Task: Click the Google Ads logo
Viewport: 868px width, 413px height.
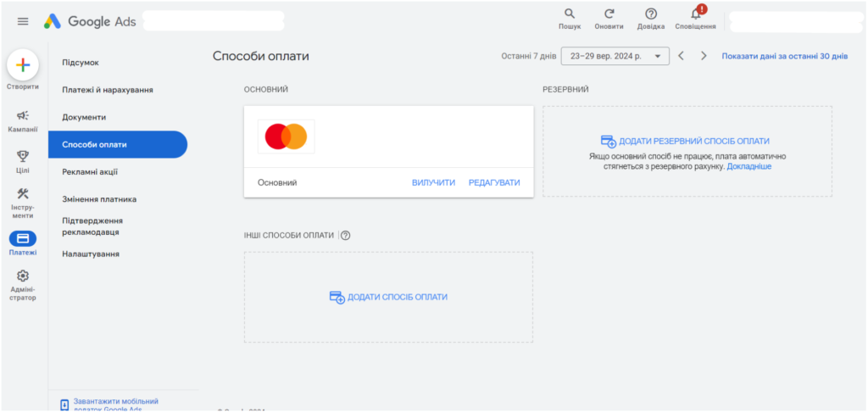Action: pyautogui.click(x=90, y=21)
